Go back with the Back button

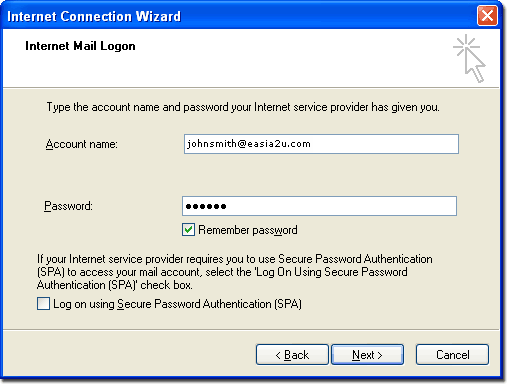tap(292, 355)
